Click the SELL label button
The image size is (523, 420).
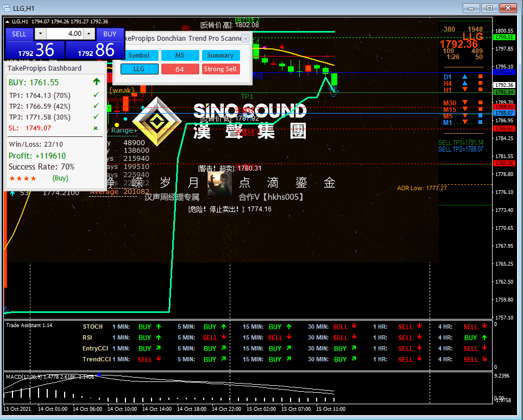[x=19, y=34]
